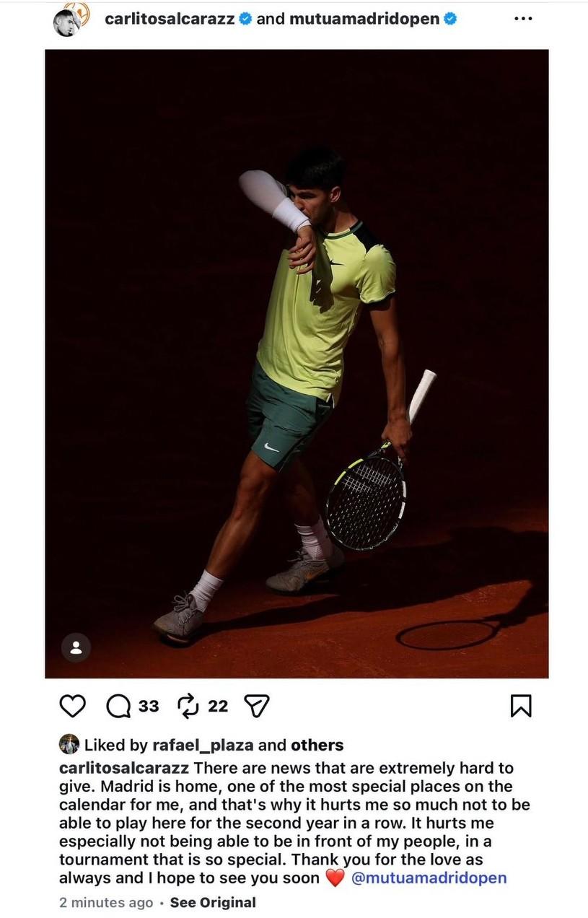Tap the @mutuamadridopen mention in caption
The width and height of the screenshot is (588, 918).
(x=429, y=878)
